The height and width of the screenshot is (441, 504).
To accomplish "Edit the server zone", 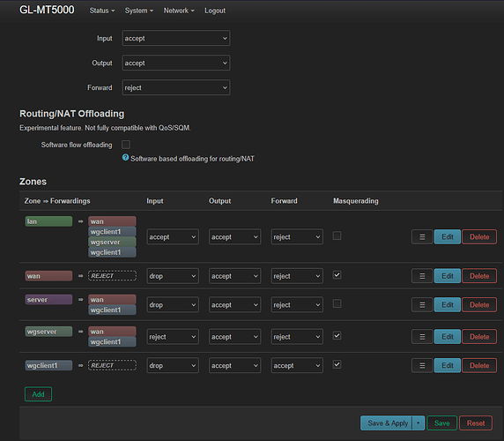I will click(448, 304).
